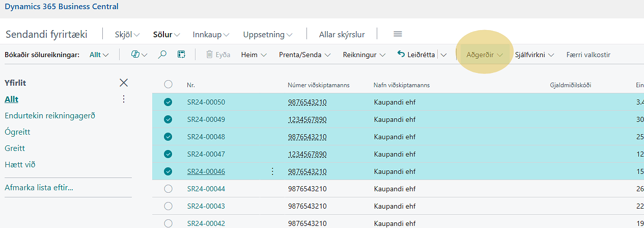Open customer number link in row SR24-00050

point(307,102)
